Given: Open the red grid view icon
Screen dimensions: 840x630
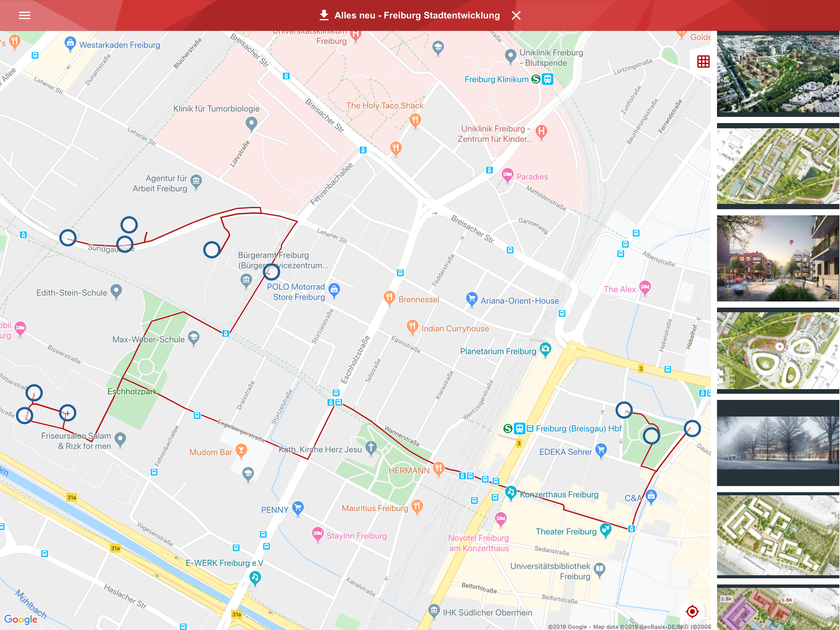Looking at the screenshot, I should pyautogui.click(x=703, y=62).
